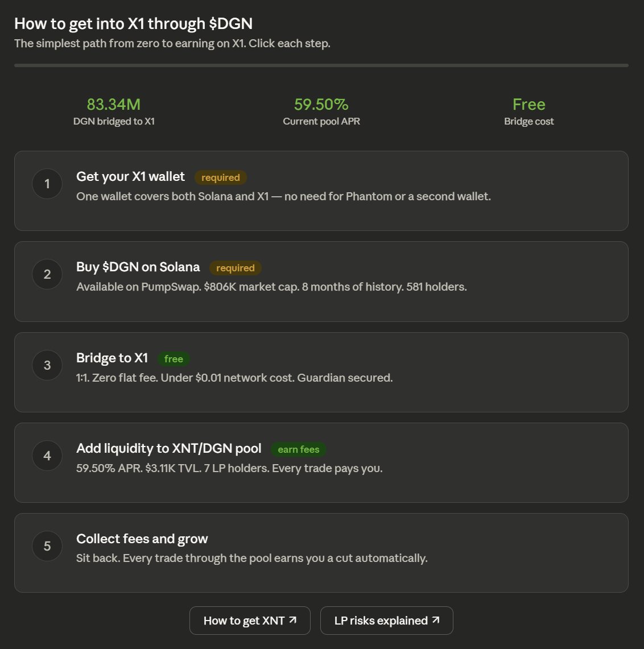Click the arrow icon beside 'LP risks explained'
Screen dimensions: 644x649
coord(436,620)
